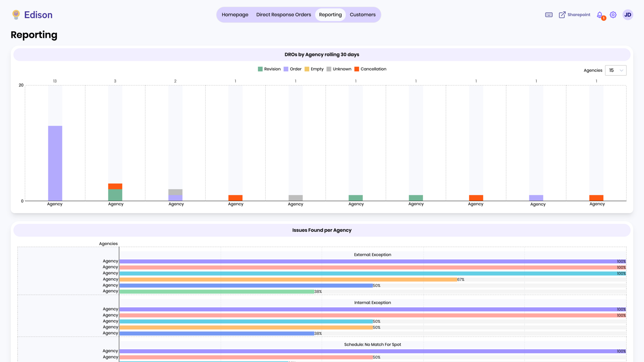The width and height of the screenshot is (644, 362).
Task: Click the Sharepoint link text
Action: pyautogui.click(x=579, y=15)
